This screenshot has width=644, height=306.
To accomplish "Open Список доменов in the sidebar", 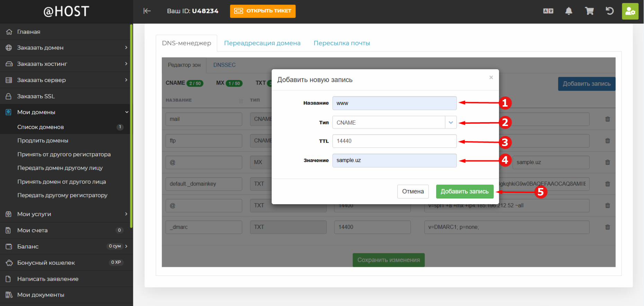I will (x=41, y=127).
